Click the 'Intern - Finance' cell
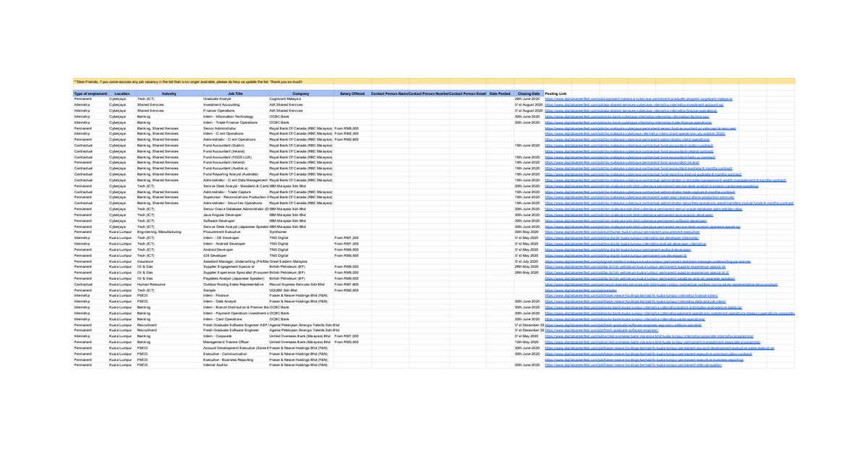Image resolution: width=868 pixels, height=456 pixels. point(236,296)
